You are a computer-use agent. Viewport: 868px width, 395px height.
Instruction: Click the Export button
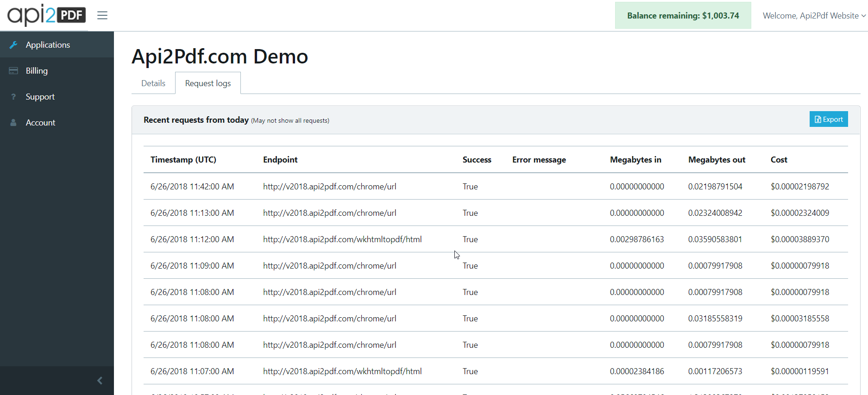tap(829, 119)
